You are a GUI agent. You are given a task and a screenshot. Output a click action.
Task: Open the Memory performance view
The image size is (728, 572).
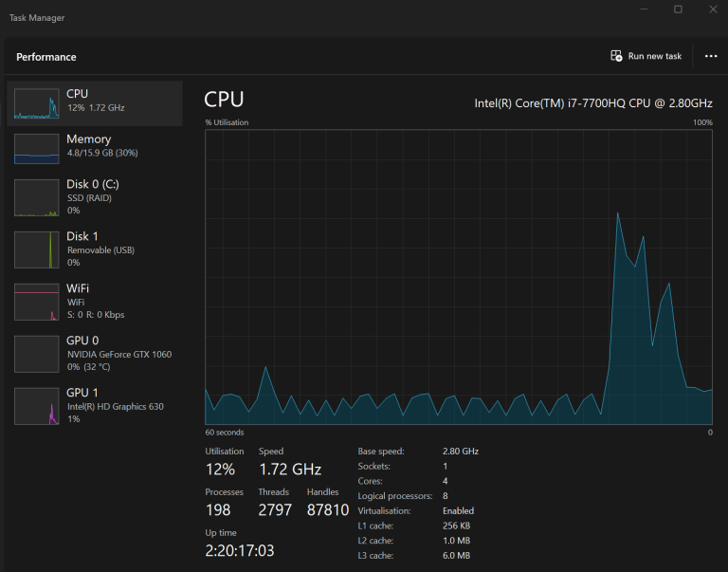[x=88, y=139]
